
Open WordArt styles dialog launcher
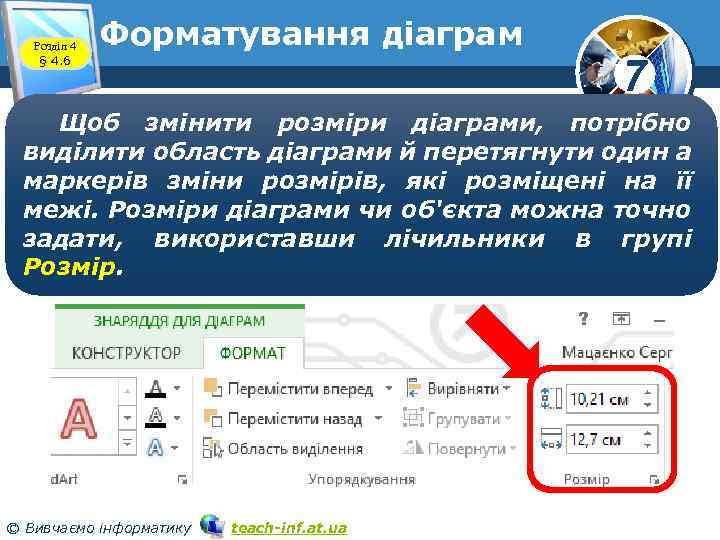pos(182,480)
